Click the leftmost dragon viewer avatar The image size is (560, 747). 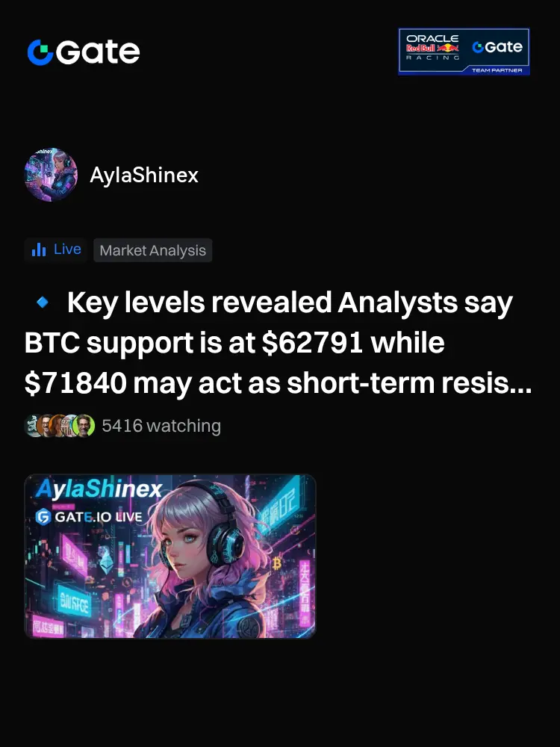coord(31,426)
